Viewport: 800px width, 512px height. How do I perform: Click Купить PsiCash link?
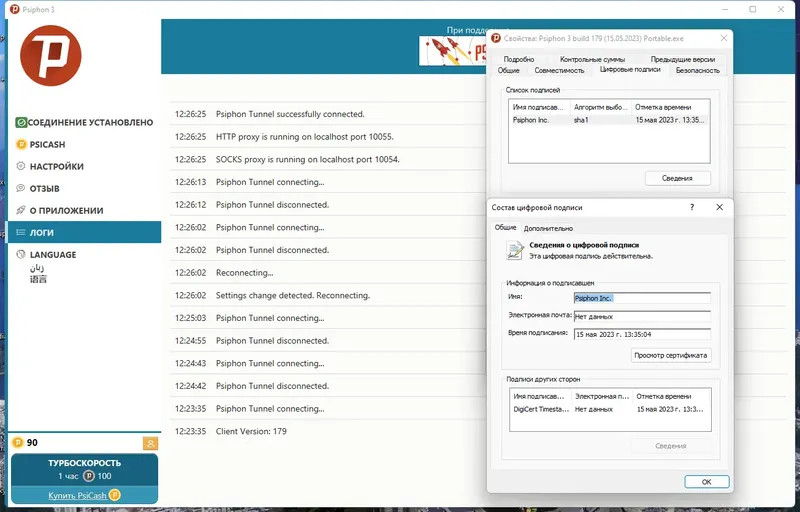pos(78,495)
